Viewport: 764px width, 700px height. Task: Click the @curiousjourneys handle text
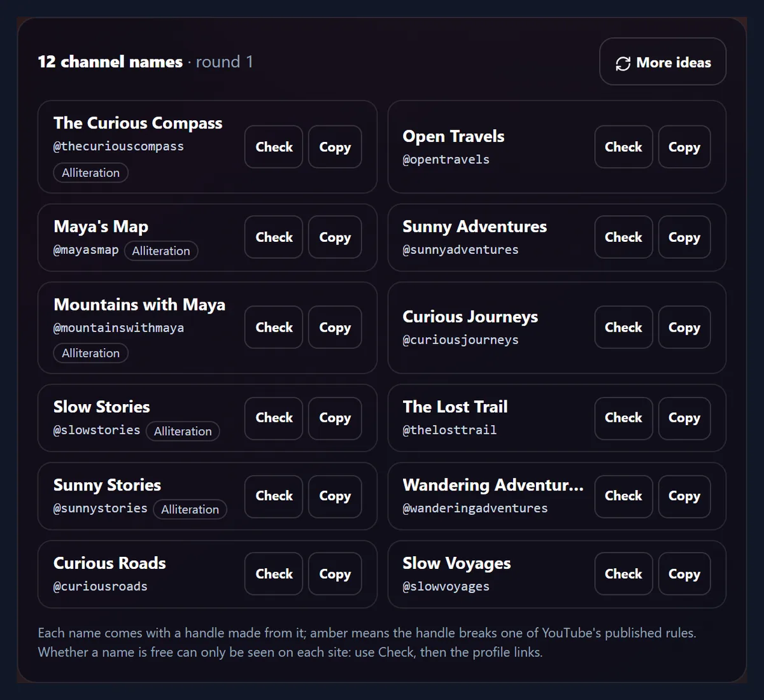point(460,340)
